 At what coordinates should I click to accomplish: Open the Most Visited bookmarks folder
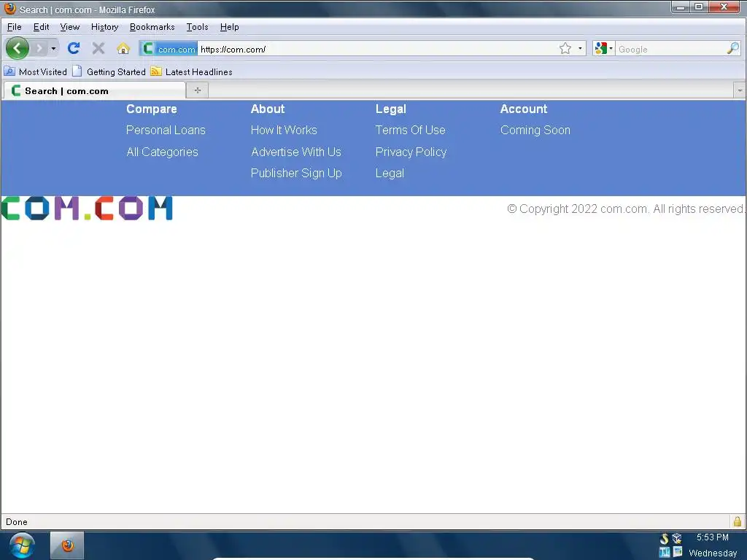[36, 71]
